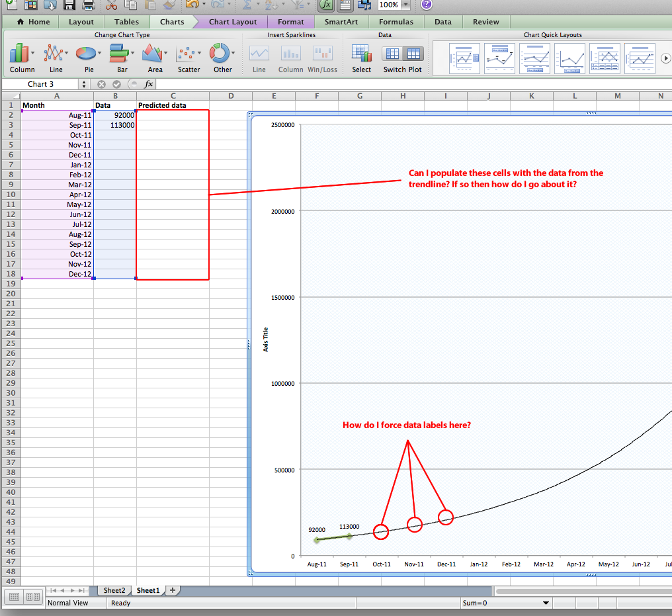Open the Column chart type dropdown arrow

[x=32, y=53]
